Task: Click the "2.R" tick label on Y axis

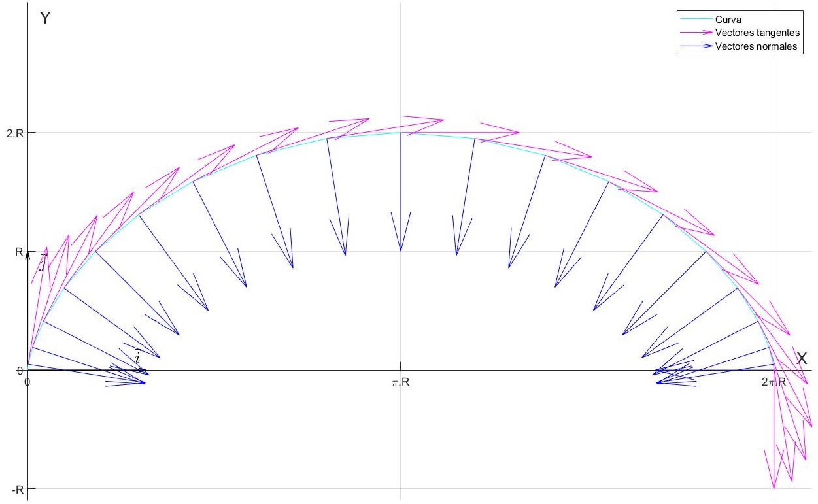Action: click(x=12, y=133)
